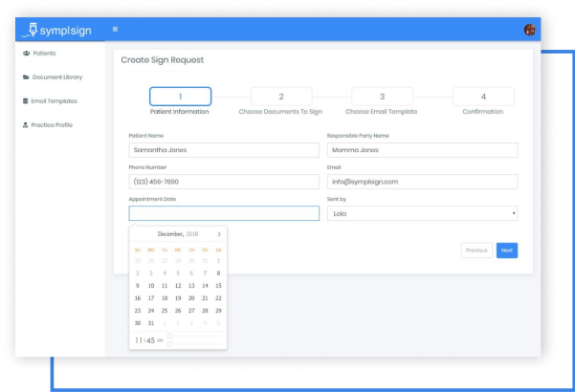Screen dimensions: 575x392
Task: Click the Document Library folder icon
Action: click(x=26, y=77)
